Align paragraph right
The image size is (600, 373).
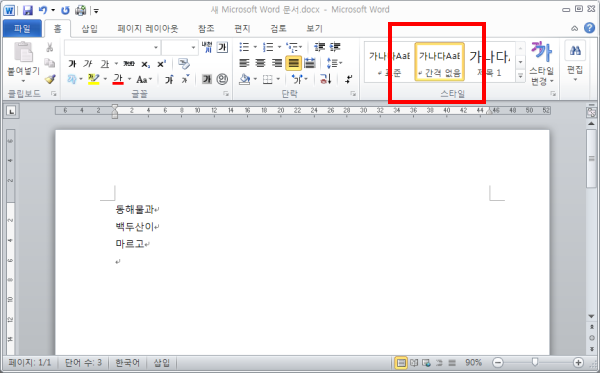coord(277,63)
